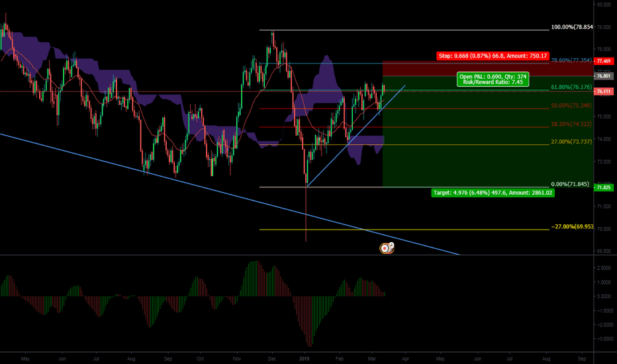Click the green 71.825 price tag on the axis
This screenshot has height=364, width=617.
(x=604, y=188)
